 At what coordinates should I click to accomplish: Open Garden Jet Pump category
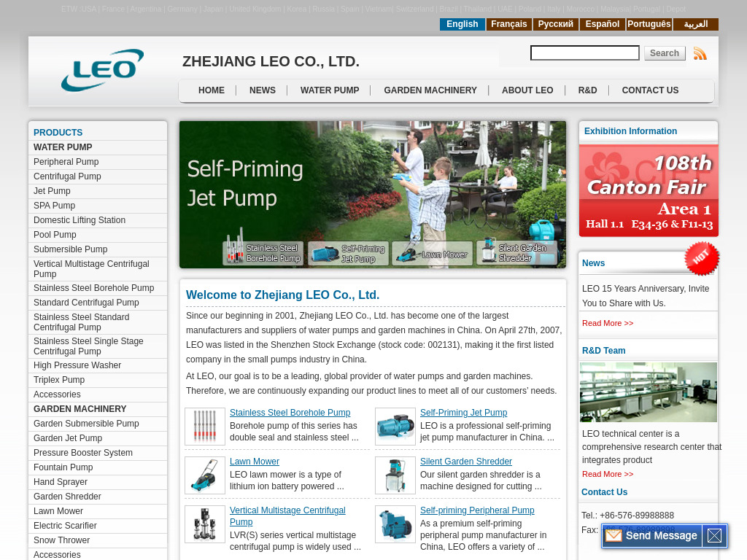coord(68,438)
